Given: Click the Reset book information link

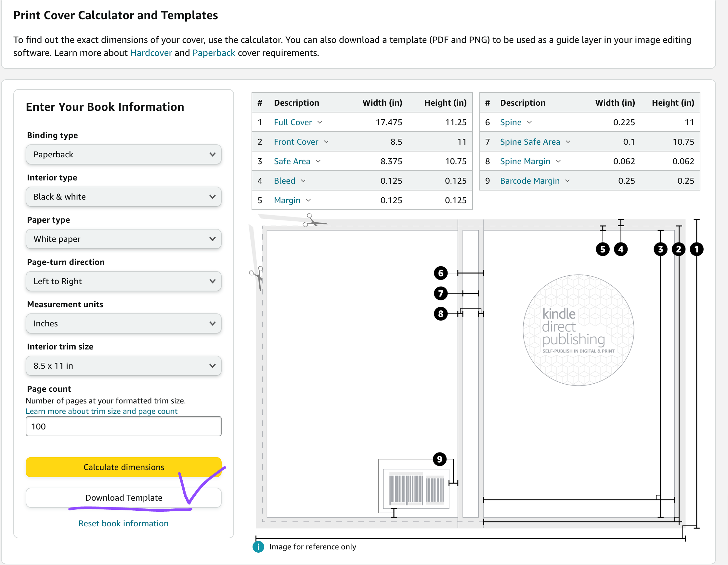Looking at the screenshot, I should click(x=123, y=523).
